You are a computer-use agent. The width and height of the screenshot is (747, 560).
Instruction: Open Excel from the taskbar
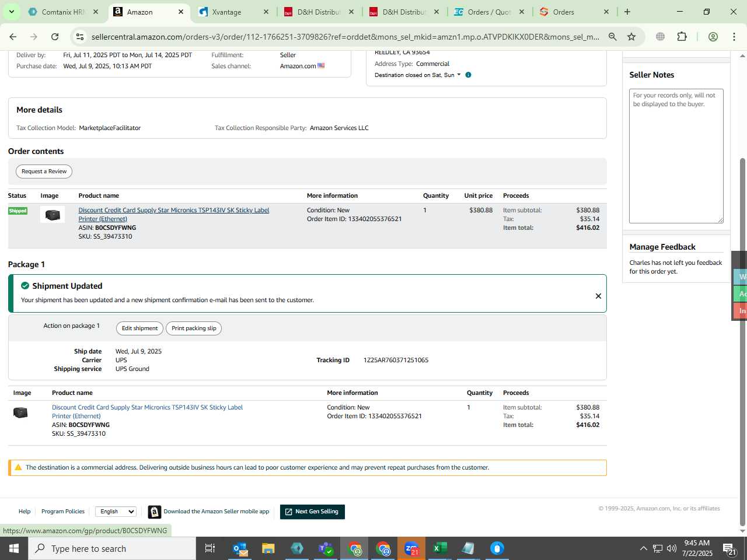[440, 548]
